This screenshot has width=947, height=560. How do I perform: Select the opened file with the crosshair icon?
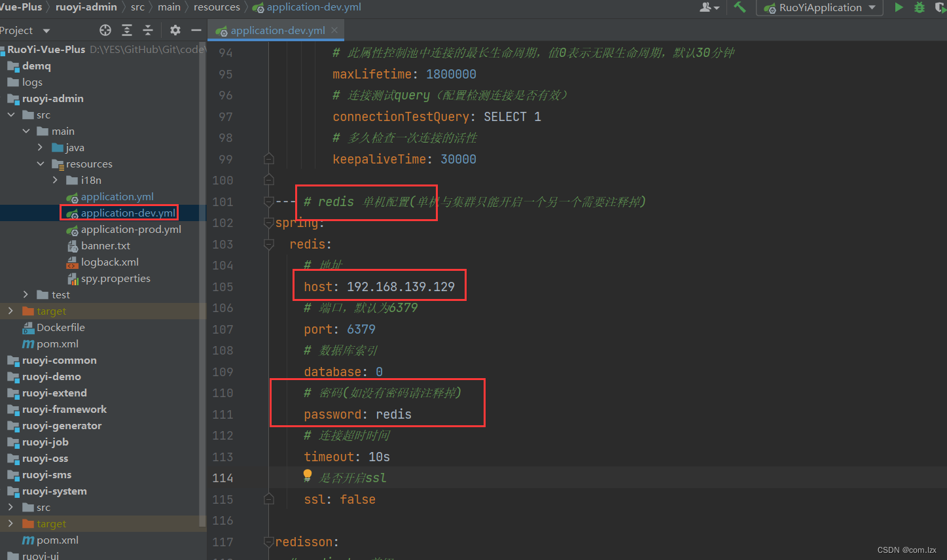coord(105,30)
